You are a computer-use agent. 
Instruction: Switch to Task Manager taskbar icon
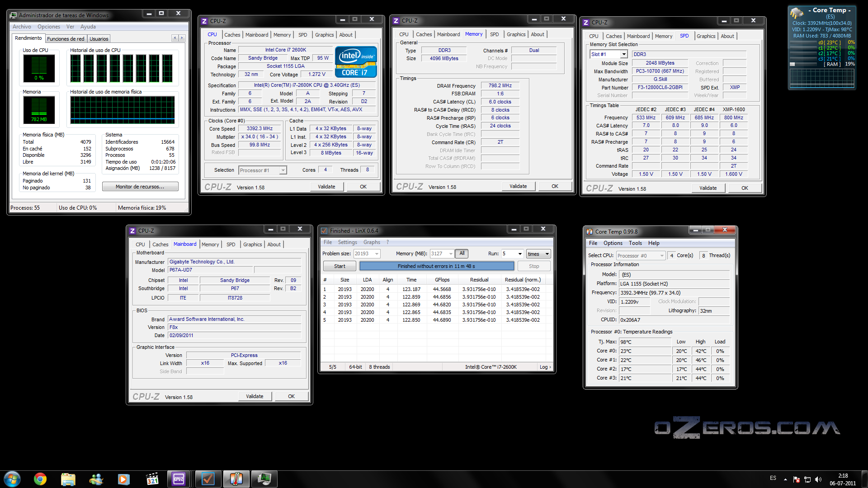point(264,479)
